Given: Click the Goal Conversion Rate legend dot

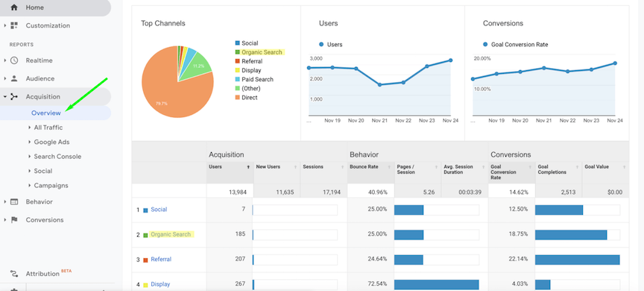Looking at the screenshot, I should [485, 44].
